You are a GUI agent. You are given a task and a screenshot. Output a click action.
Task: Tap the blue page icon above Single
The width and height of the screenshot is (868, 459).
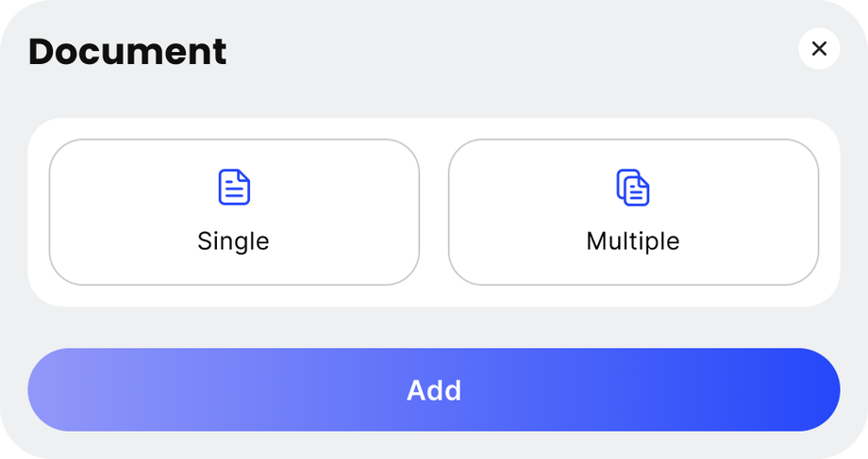point(234,188)
